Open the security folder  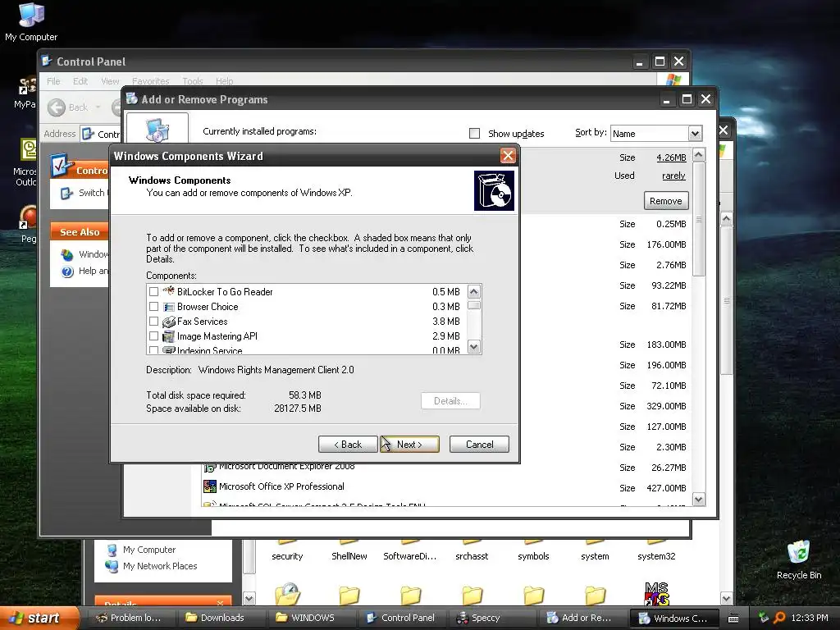[287, 552]
